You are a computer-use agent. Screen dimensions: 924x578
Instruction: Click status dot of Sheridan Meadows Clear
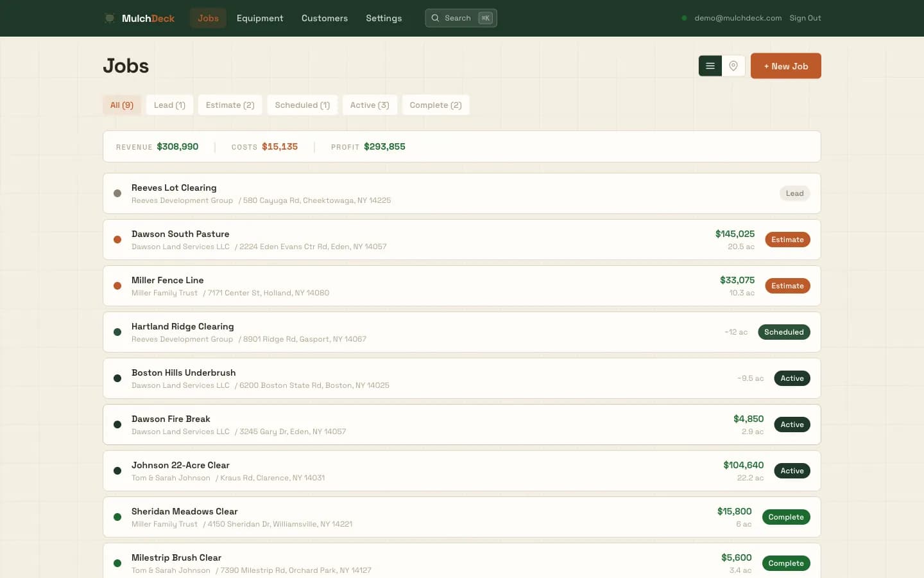pos(117,517)
